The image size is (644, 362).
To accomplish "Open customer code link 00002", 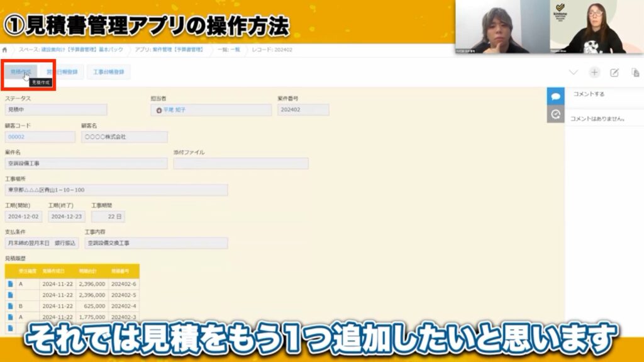I will (x=16, y=136).
